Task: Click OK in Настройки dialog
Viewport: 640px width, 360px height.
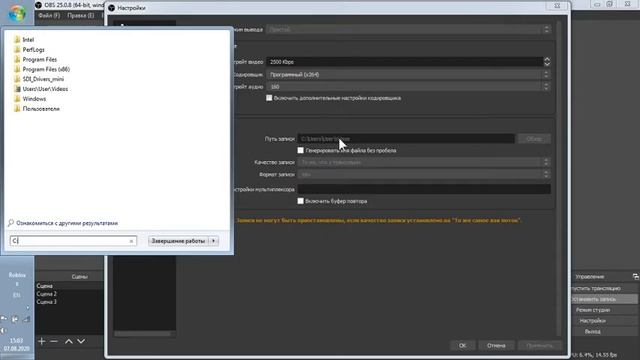Action: coord(462,345)
